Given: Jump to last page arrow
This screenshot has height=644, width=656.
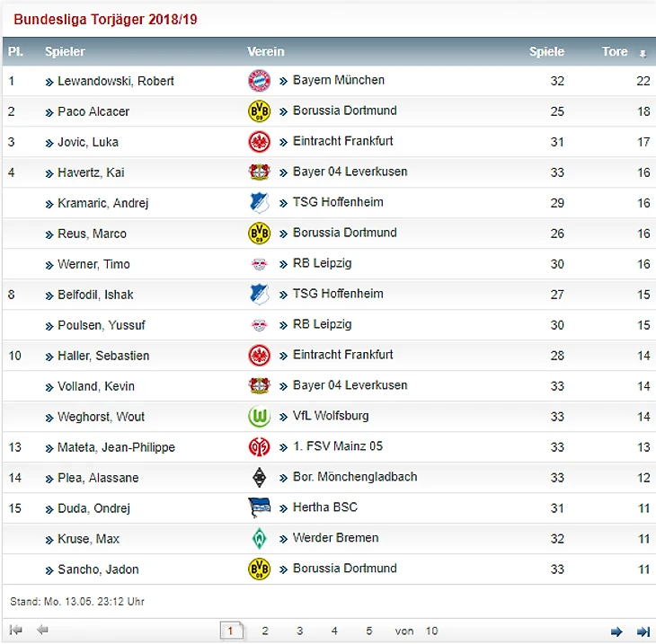Looking at the screenshot, I should click(643, 631).
